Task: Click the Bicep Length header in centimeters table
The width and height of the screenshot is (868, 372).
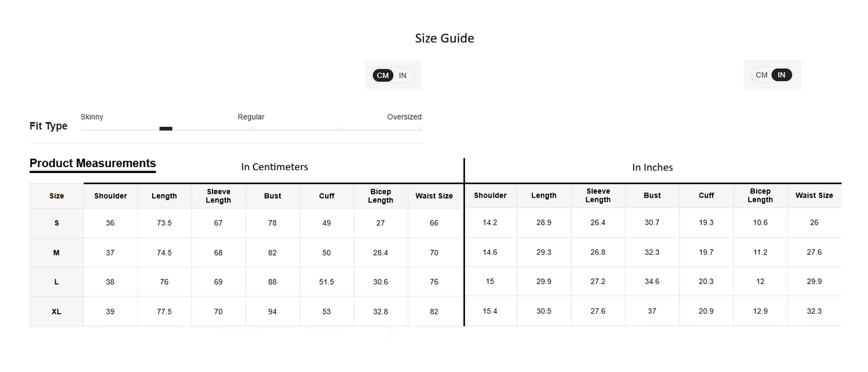Action: pos(381,196)
